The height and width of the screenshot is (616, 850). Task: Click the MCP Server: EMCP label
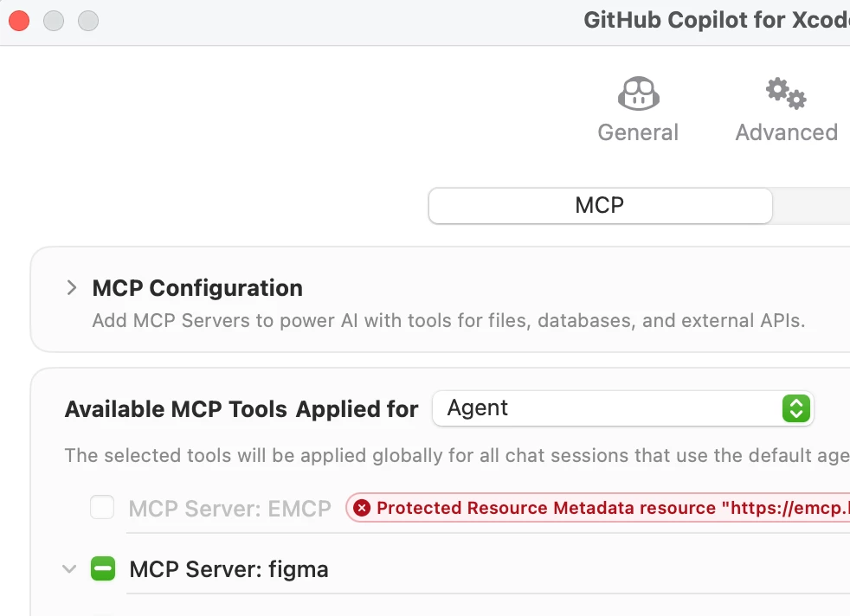230,509
